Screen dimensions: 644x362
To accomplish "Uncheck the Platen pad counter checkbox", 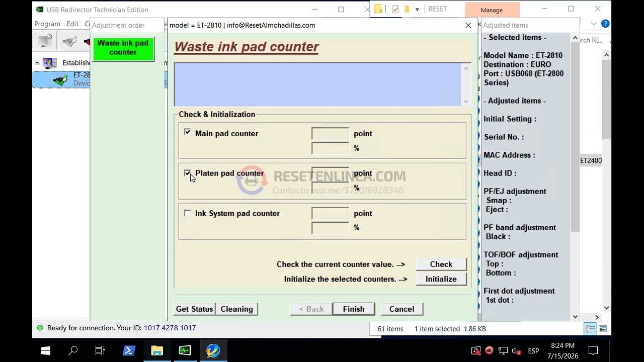I will point(188,173).
